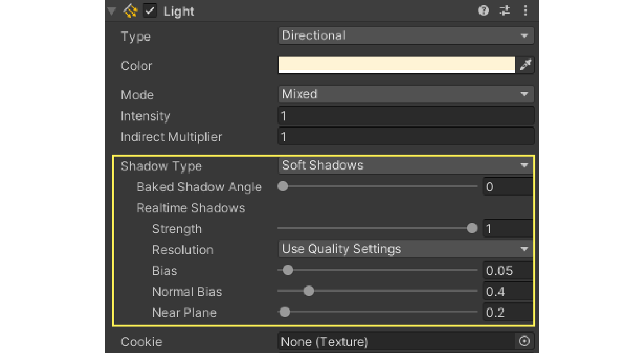Image resolution: width=644 pixels, height=353 pixels.
Task: Collapse the Light component foldout
Action: pos(110,11)
